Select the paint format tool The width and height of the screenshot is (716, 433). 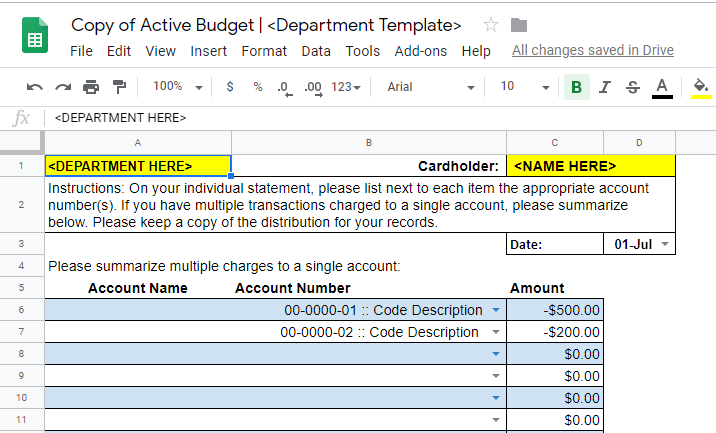(120, 87)
